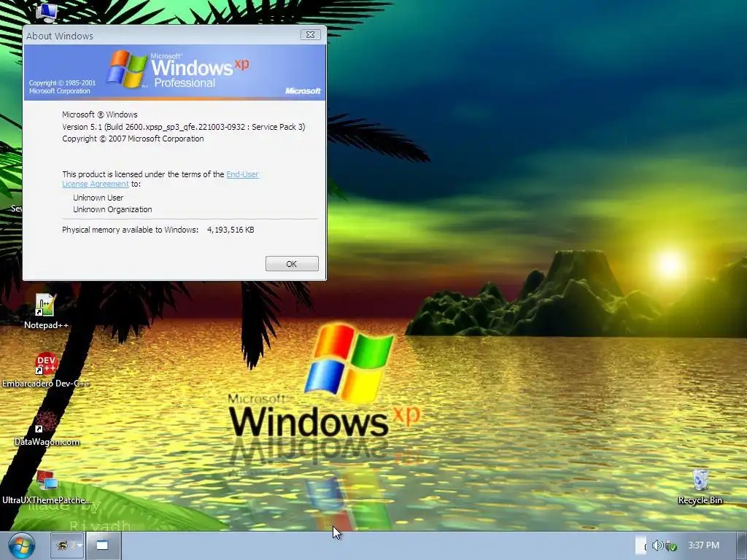Open the Start menu orb
This screenshot has height=560, width=747.
pyautogui.click(x=21, y=545)
